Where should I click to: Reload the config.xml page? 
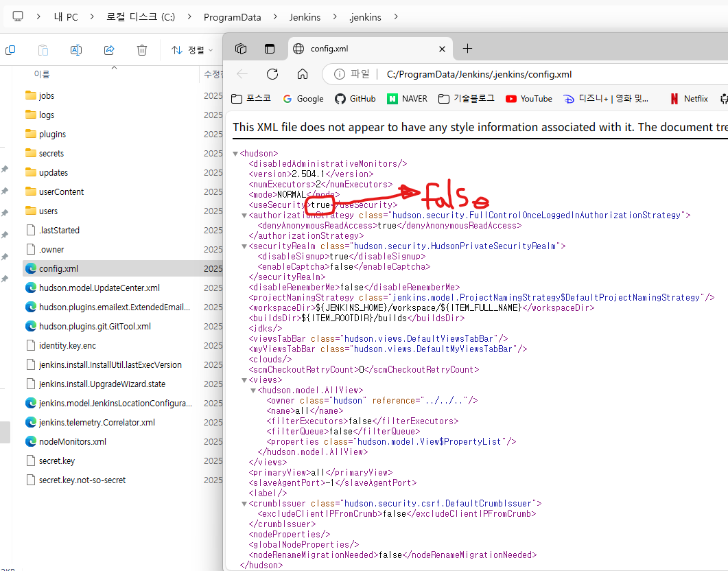tap(272, 74)
